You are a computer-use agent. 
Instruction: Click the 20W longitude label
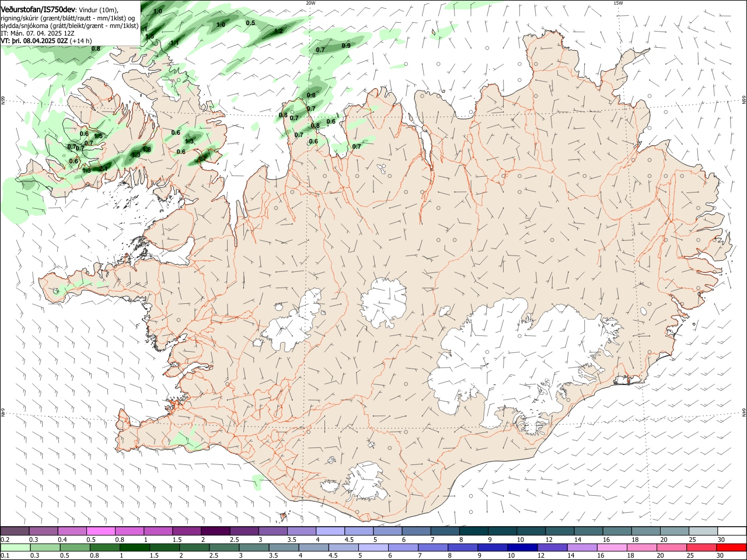point(310,3)
